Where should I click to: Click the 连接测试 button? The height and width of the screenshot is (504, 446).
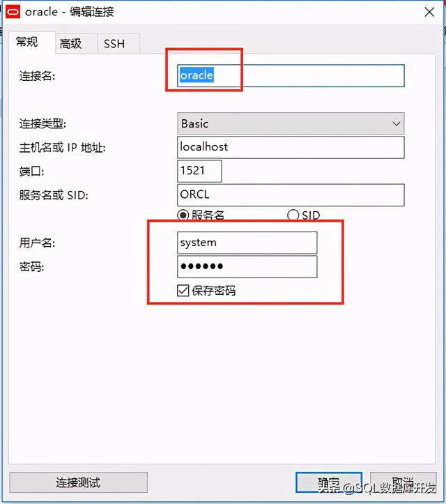[x=79, y=482]
